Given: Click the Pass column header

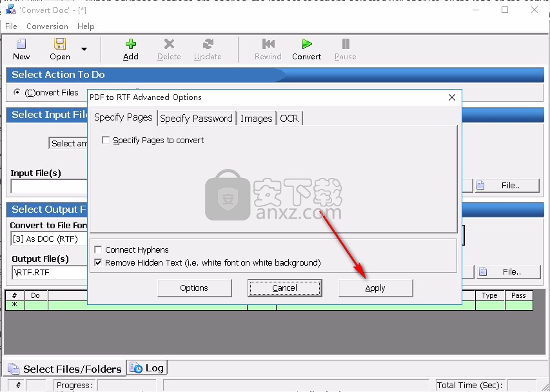Looking at the screenshot, I should [x=518, y=295].
